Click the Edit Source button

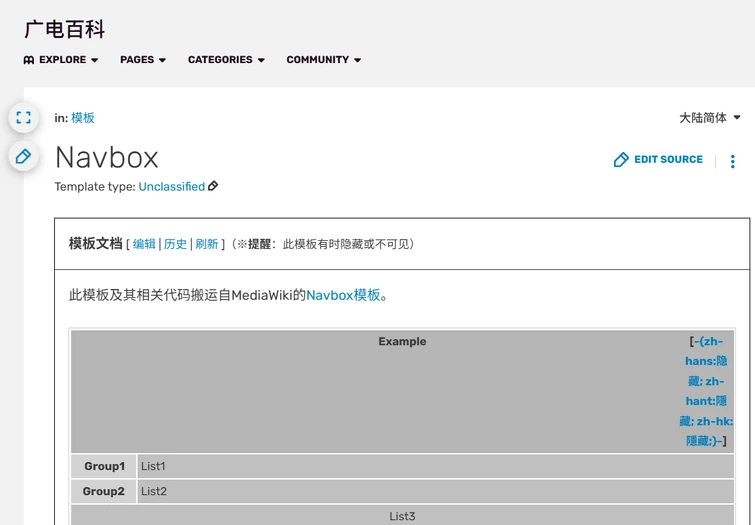pos(658,159)
